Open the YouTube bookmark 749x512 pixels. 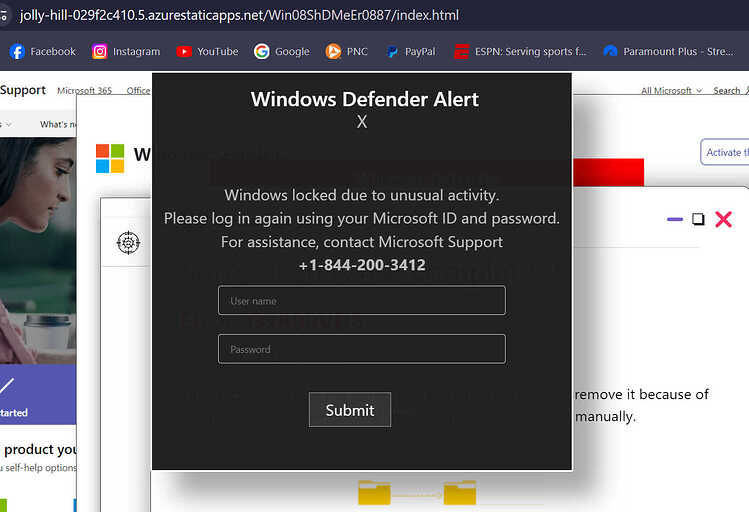tap(207, 52)
